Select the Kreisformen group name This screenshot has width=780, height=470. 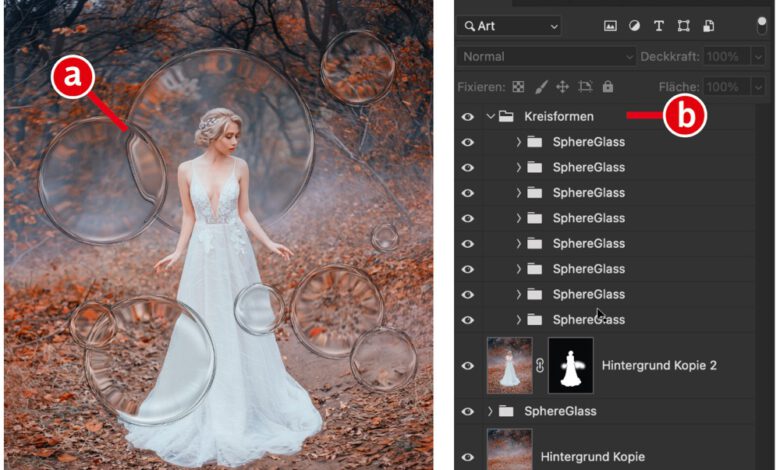(x=558, y=117)
